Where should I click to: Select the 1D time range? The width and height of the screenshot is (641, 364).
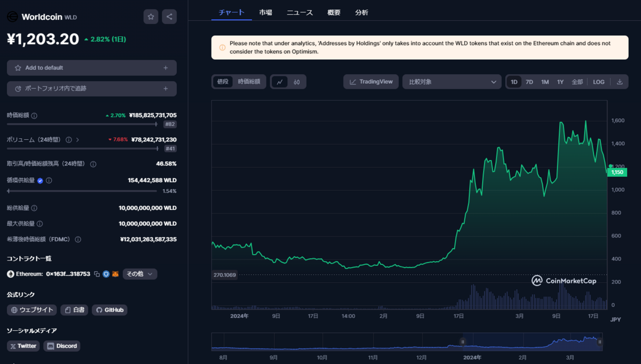pos(514,82)
